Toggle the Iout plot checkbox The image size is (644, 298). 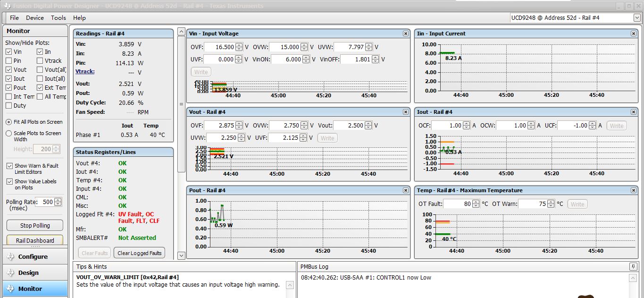[x=9, y=79]
